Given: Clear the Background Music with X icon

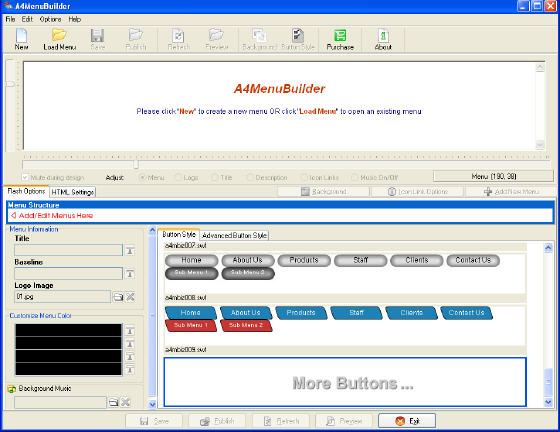Looking at the screenshot, I should click(x=125, y=402).
